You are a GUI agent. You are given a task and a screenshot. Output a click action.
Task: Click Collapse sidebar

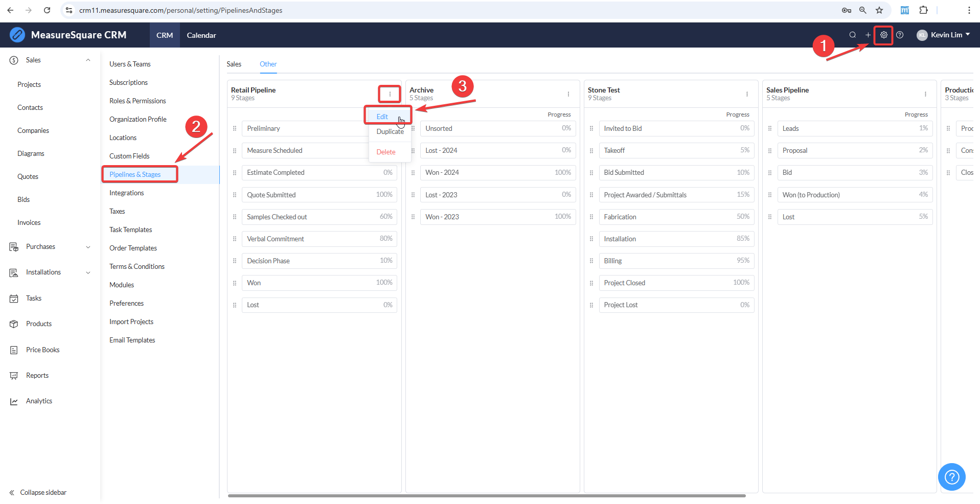[x=38, y=493]
